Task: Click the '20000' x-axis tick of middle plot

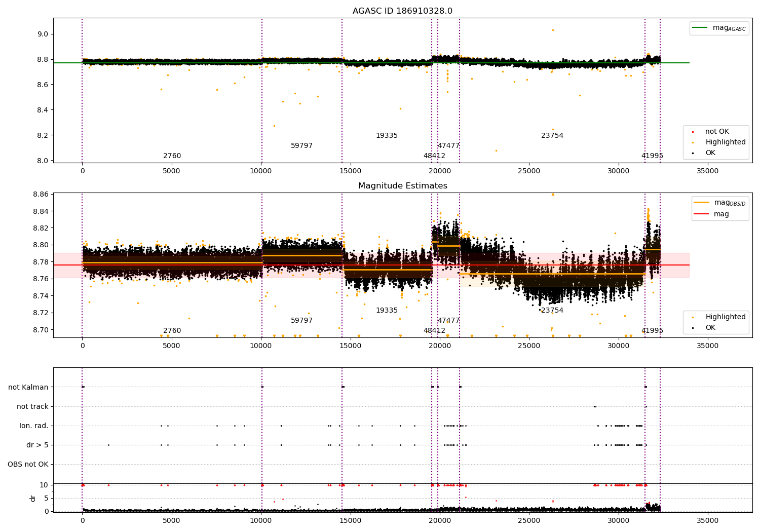Action: (440, 346)
